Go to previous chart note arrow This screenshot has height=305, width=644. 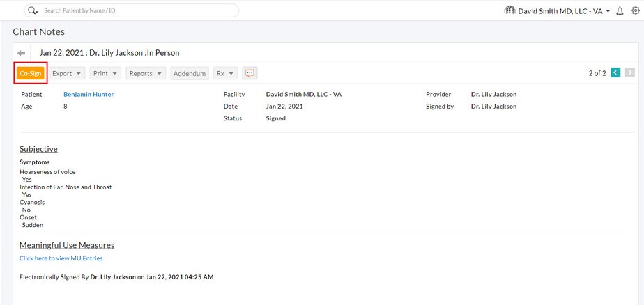[x=615, y=72]
